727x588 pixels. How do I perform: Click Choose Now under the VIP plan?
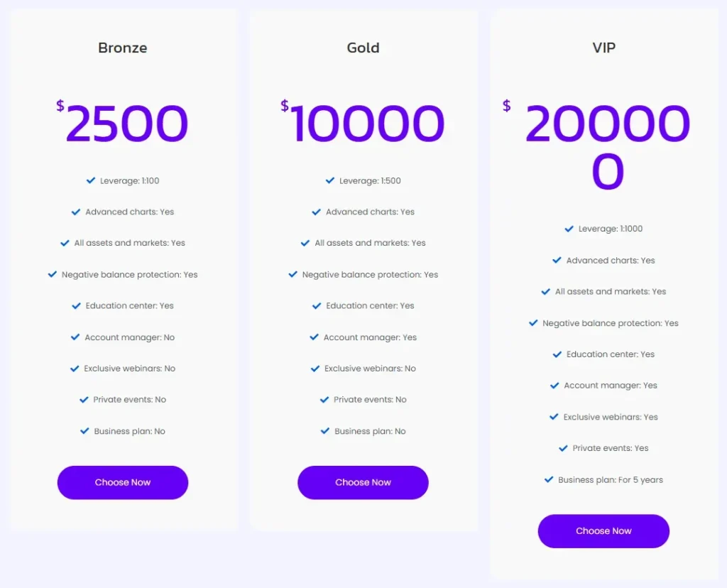click(x=603, y=530)
